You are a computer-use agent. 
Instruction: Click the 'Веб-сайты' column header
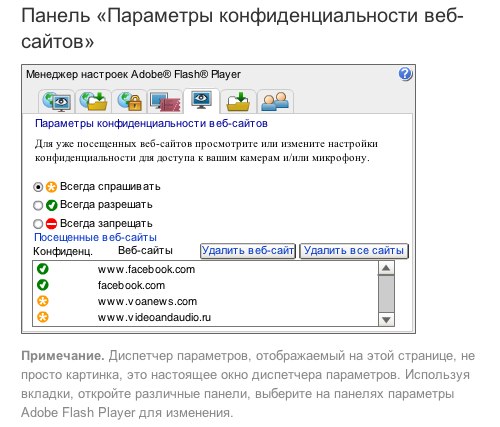pos(145,250)
